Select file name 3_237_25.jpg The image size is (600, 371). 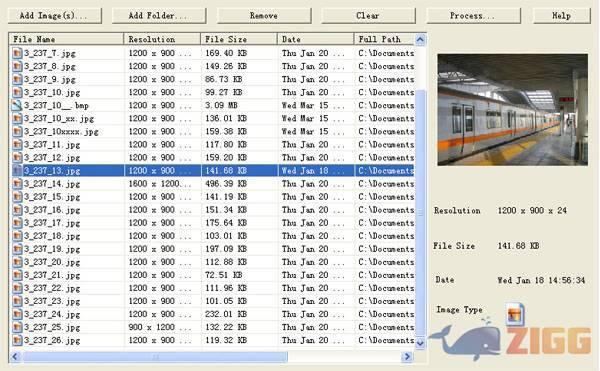tap(52, 327)
